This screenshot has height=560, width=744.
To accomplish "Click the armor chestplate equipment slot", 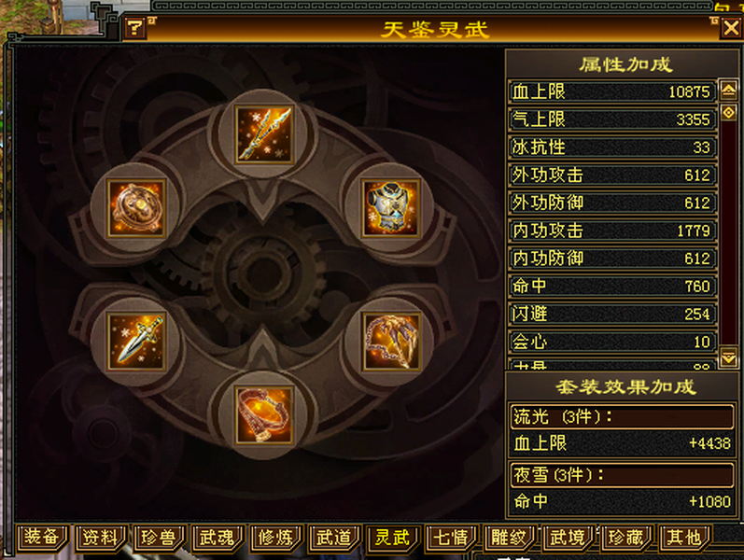I will point(391,208).
